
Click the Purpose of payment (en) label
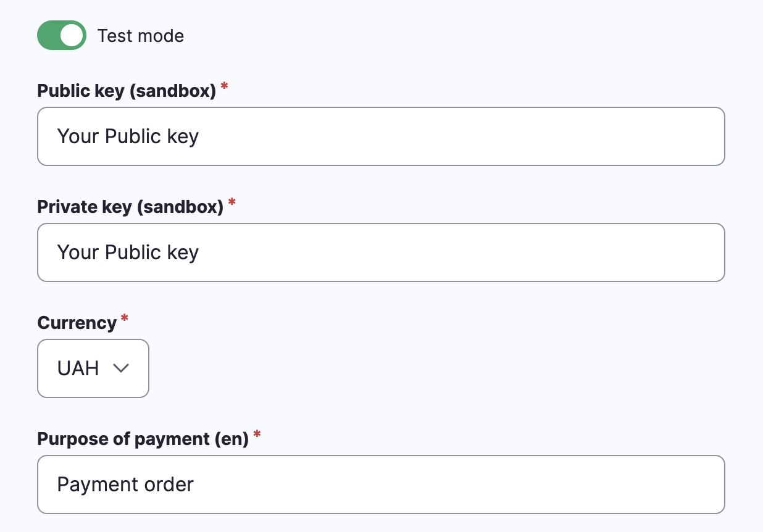143,438
